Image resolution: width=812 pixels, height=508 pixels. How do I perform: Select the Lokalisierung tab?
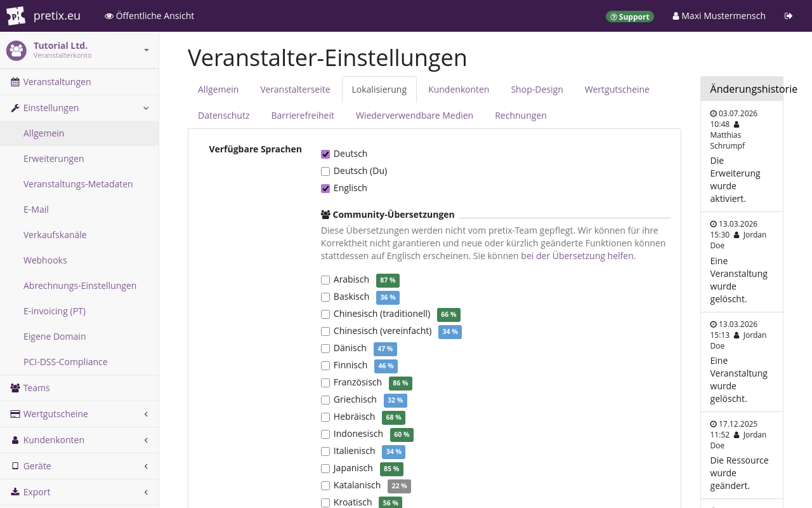[x=379, y=90]
